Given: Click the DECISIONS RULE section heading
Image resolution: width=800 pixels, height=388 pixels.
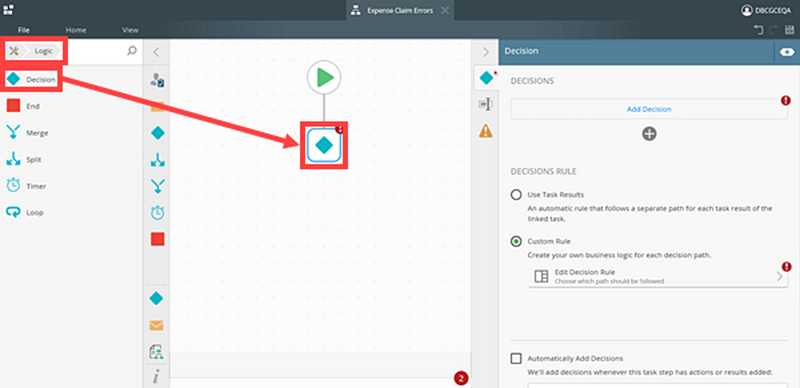Looking at the screenshot, I should point(543,172).
